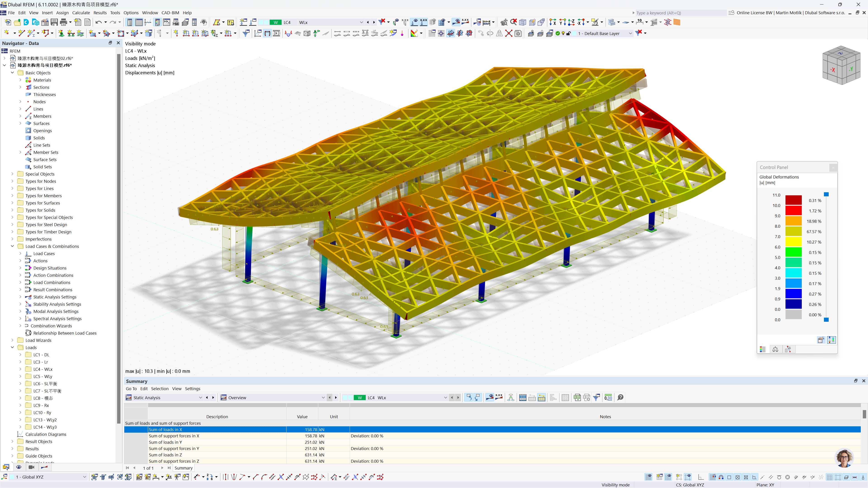
Task: Select the scales comparison icon in Control Panel
Action: pos(775,349)
